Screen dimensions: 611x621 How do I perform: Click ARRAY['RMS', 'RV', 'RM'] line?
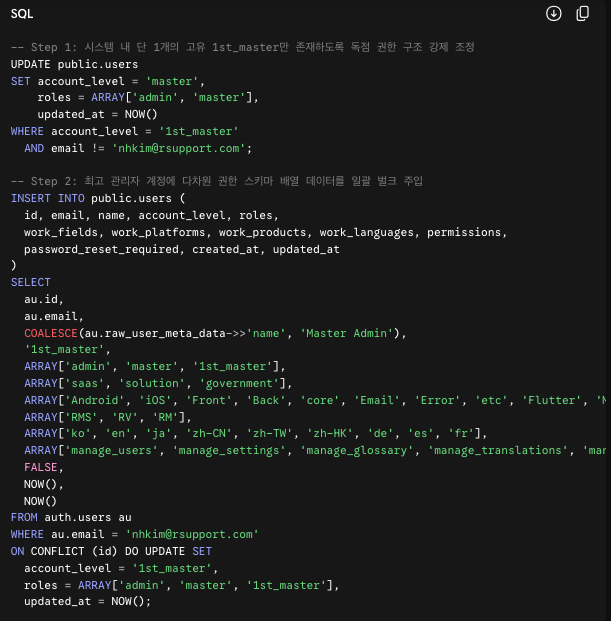point(108,417)
